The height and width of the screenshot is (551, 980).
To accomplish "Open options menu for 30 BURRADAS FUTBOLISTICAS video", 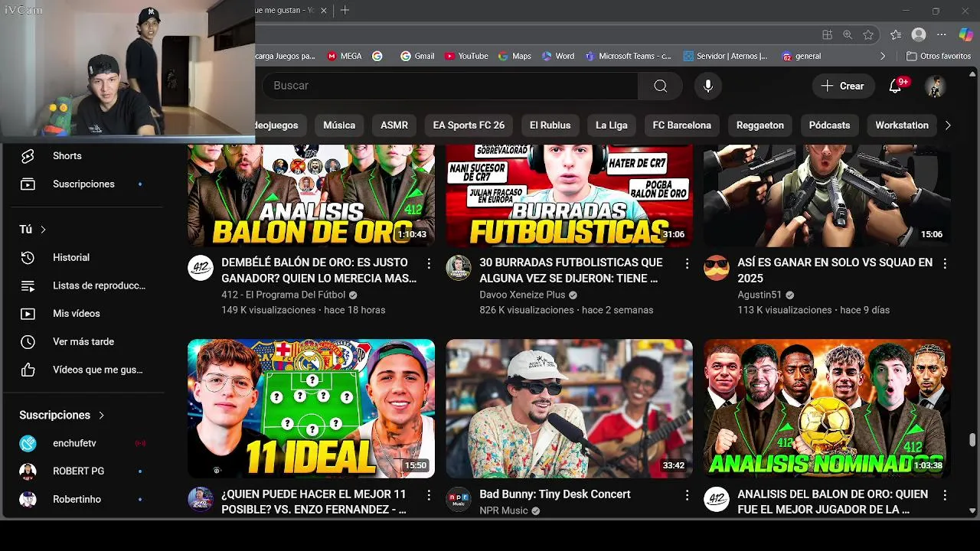I will coord(687,263).
